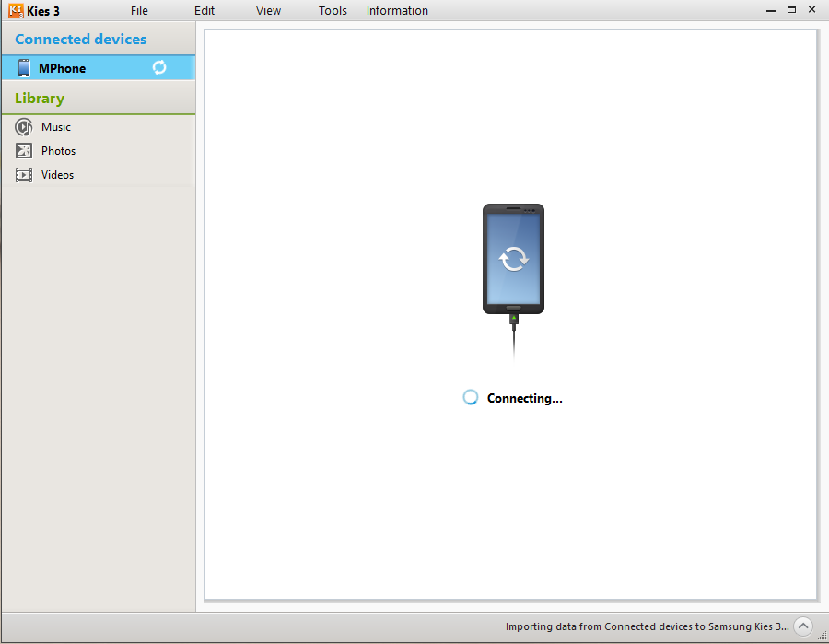Open the Edit menu

tap(204, 11)
